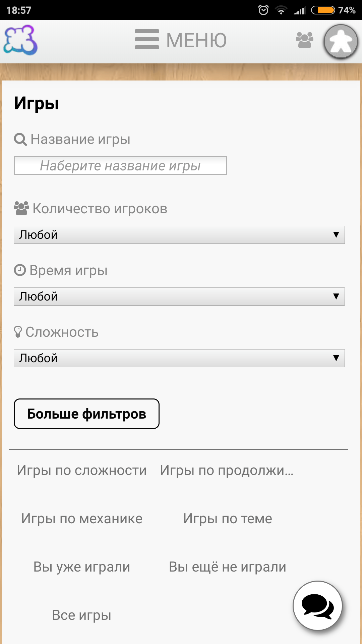The height and width of the screenshot is (644, 362).
Task: Expand the Сложность dropdown
Action: [179, 358]
